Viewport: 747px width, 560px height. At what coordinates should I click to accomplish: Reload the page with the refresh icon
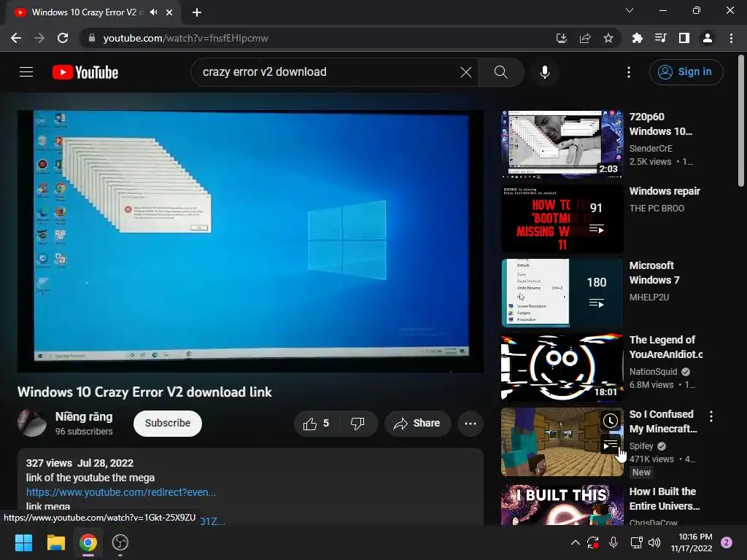click(x=63, y=38)
